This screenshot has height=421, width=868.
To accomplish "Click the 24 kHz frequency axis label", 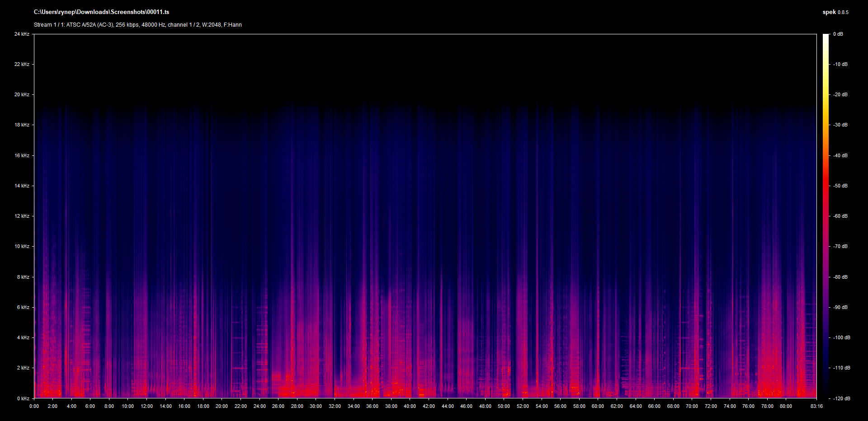I will (22, 34).
